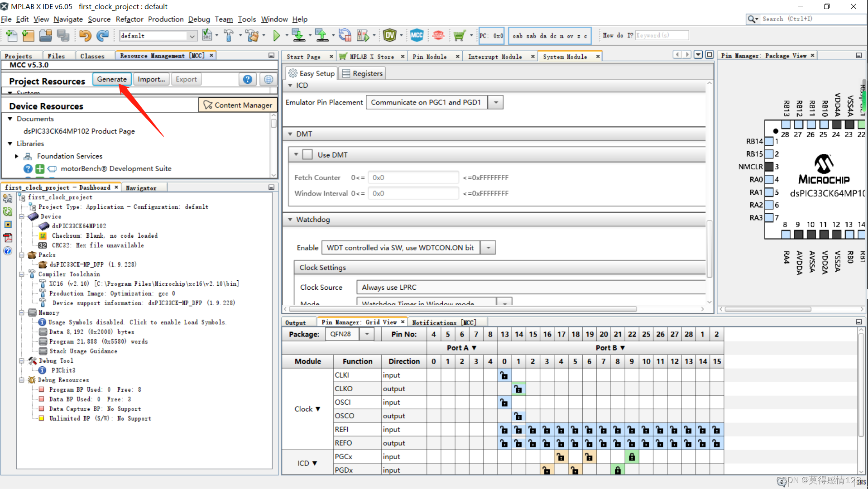Add motorBench Development Suite with plus icon
The height and width of the screenshot is (489, 868).
40,169
